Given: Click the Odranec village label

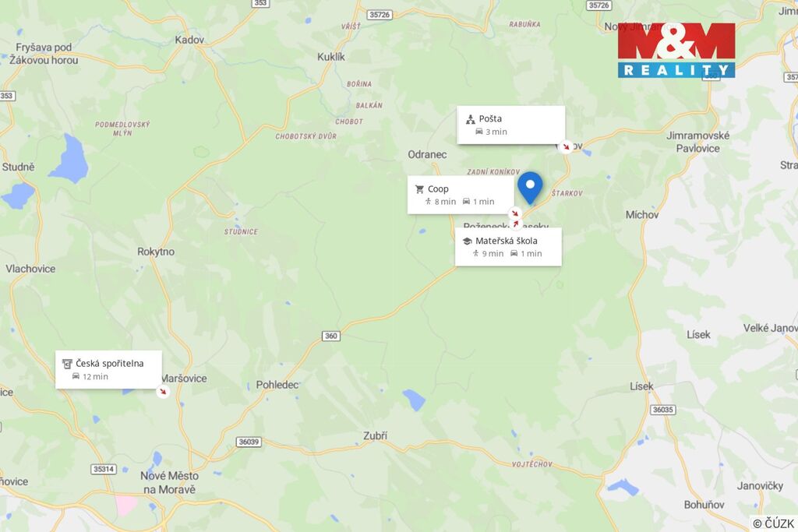Looking at the screenshot, I should point(427,154).
